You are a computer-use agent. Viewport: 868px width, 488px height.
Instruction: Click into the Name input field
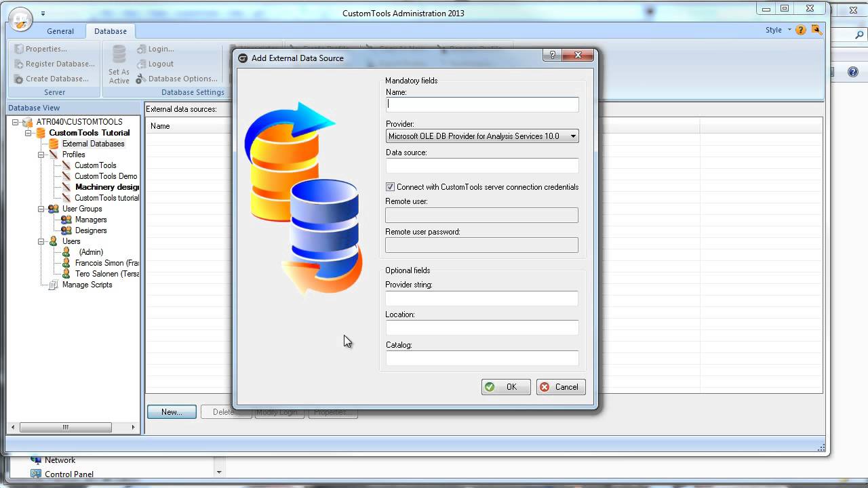pos(482,104)
